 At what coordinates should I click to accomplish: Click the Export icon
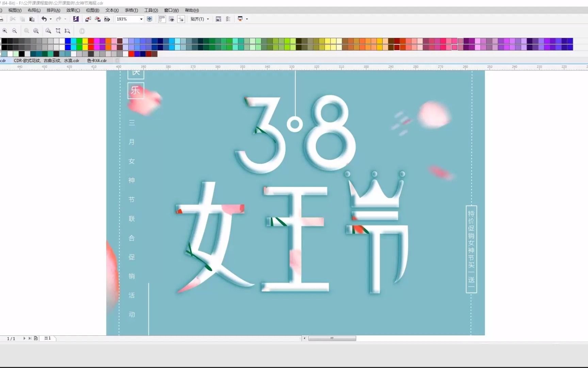98,19
